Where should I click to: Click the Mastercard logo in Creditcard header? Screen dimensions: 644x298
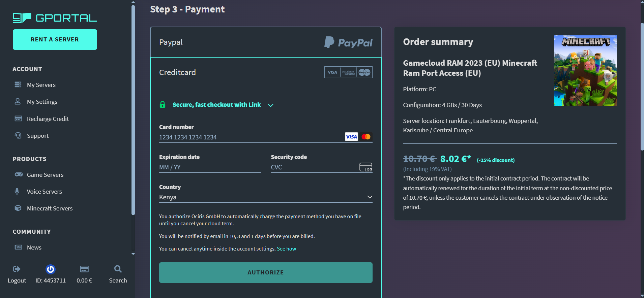[364, 72]
